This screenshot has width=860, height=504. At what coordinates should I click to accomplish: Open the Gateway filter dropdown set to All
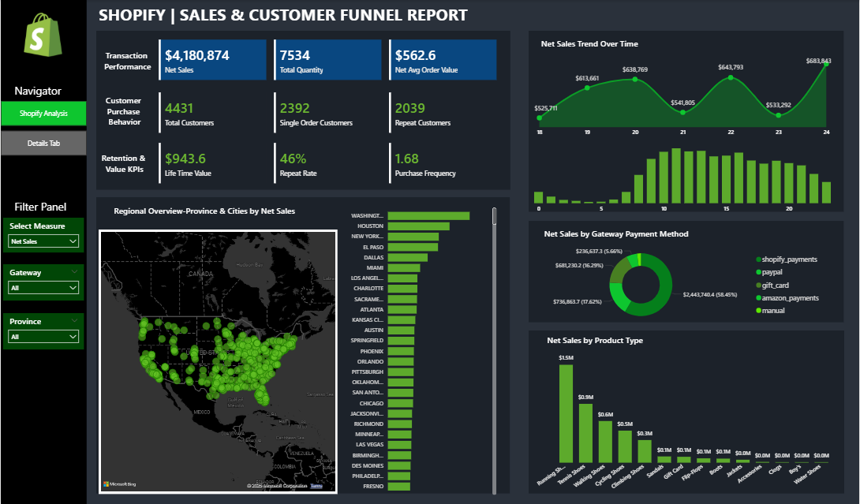point(44,288)
